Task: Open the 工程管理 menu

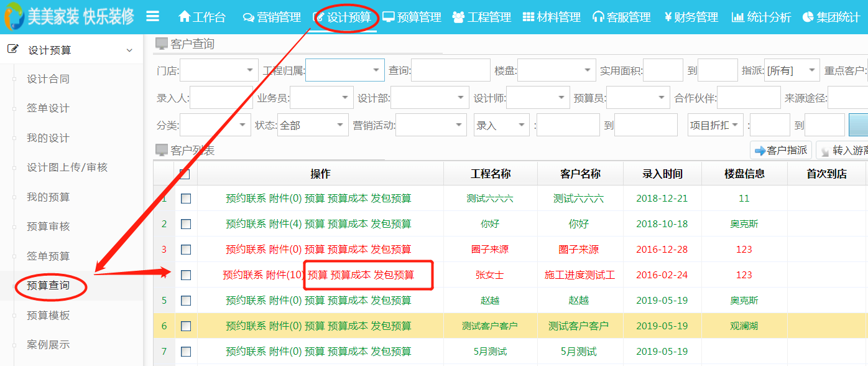Action: point(490,17)
